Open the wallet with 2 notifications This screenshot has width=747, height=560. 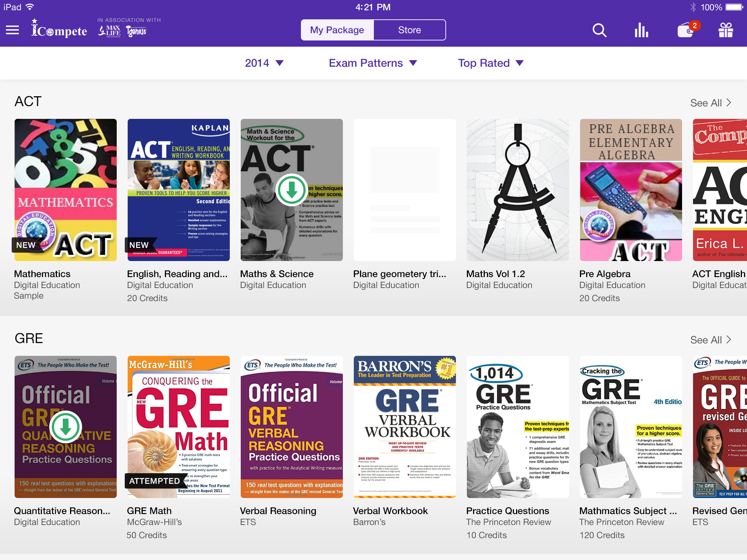pyautogui.click(x=686, y=31)
